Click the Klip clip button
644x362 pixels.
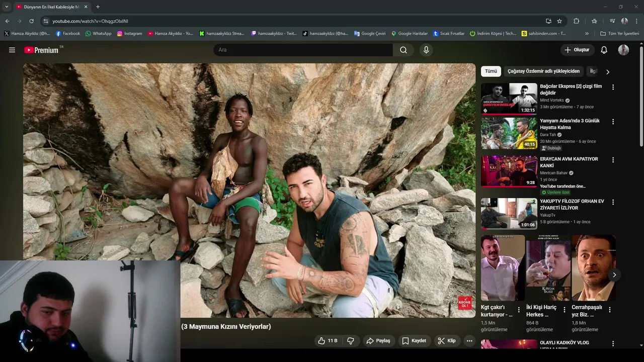(447, 341)
